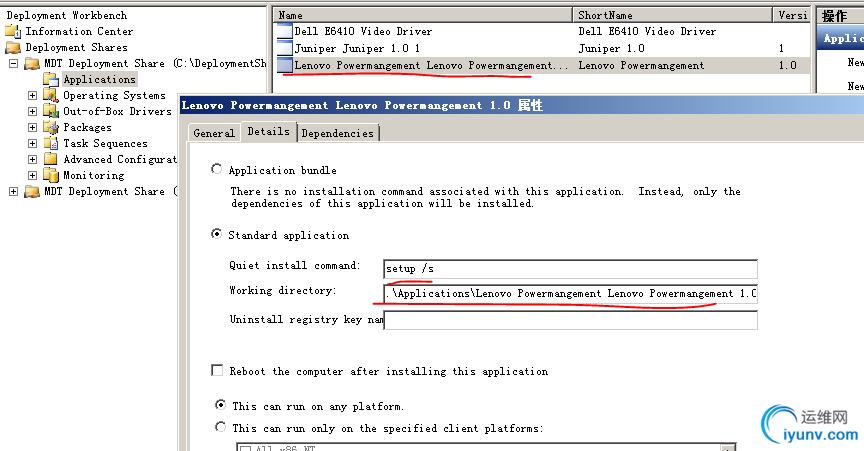The image size is (864, 451).
Task: Collapse the first MDT Deployment Share node
Action: pos(14,63)
